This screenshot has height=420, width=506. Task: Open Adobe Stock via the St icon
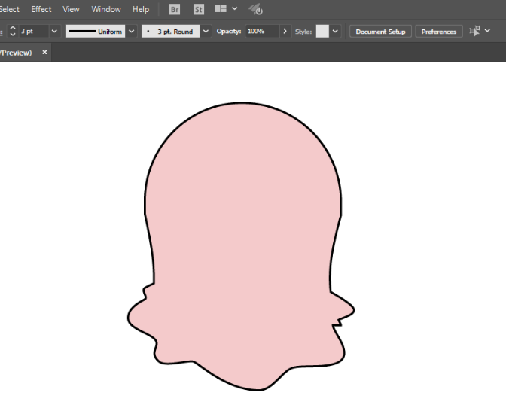(x=199, y=10)
